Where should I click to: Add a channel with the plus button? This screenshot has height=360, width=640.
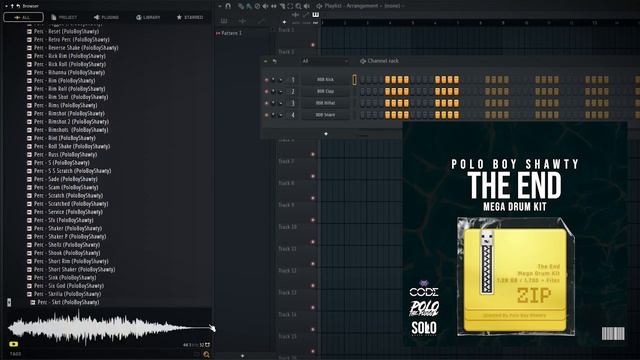coord(326,134)
